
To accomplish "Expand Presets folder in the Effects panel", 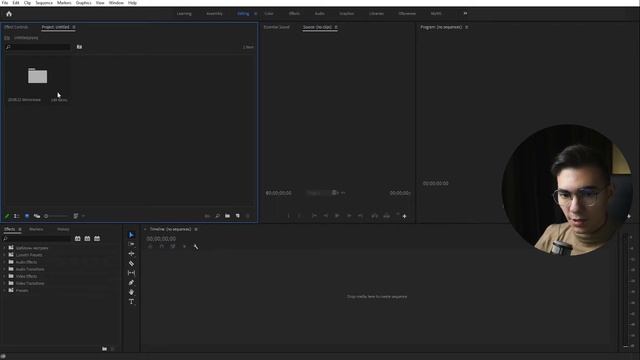I will pos(4,290).
